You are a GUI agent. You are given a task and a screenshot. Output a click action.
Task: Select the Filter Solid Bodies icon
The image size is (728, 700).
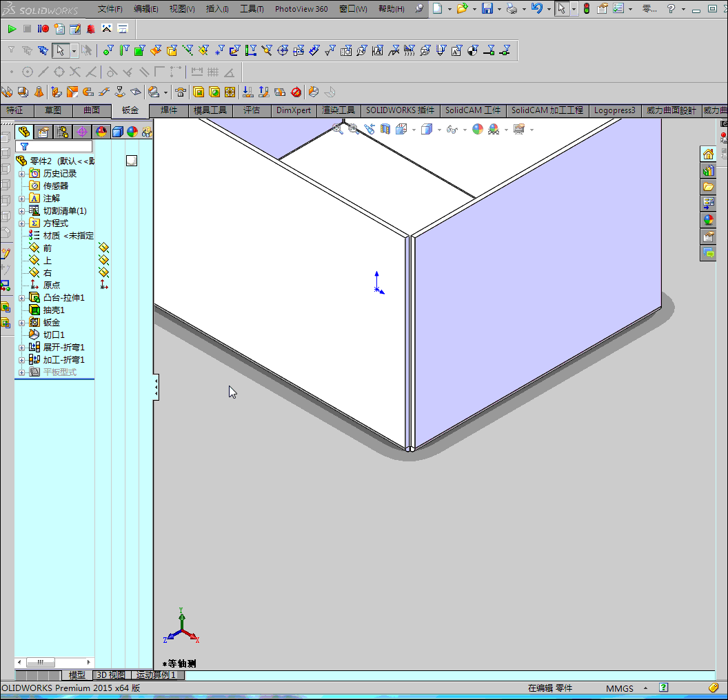tap(172, 50)
